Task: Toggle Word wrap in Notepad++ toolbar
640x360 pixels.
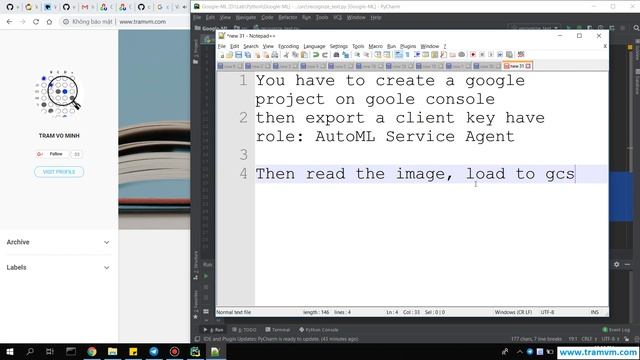Action: (x=398, y=55)
